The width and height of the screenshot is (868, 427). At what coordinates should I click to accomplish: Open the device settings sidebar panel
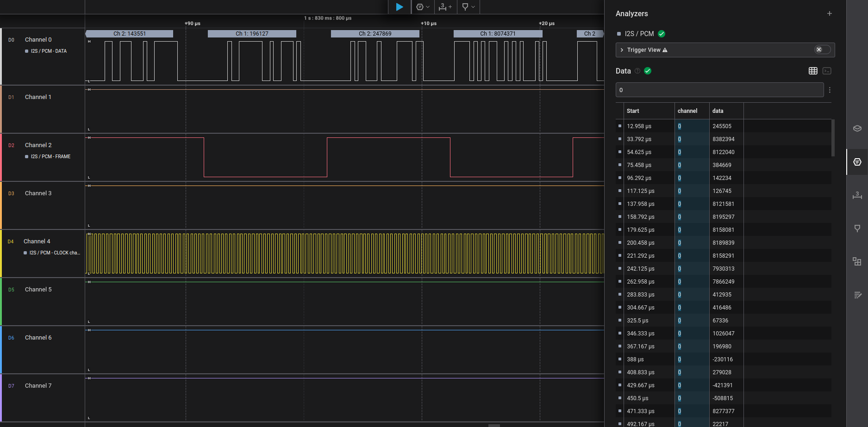click(x=857, y=128)
